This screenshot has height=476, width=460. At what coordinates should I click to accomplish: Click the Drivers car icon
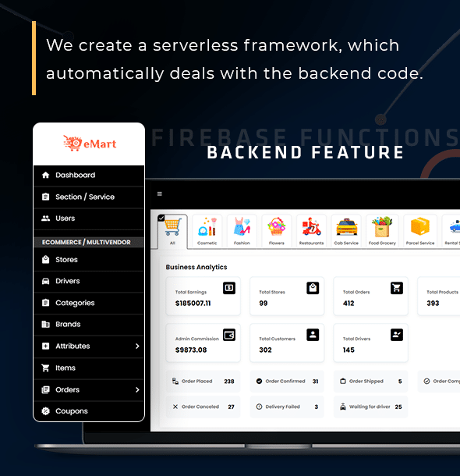45,281
